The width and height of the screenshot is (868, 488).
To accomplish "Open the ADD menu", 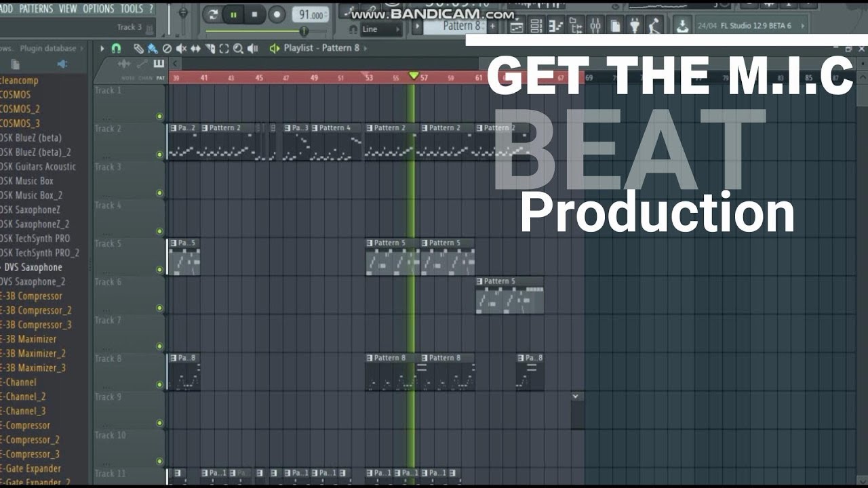I will [x=7, y=9].
